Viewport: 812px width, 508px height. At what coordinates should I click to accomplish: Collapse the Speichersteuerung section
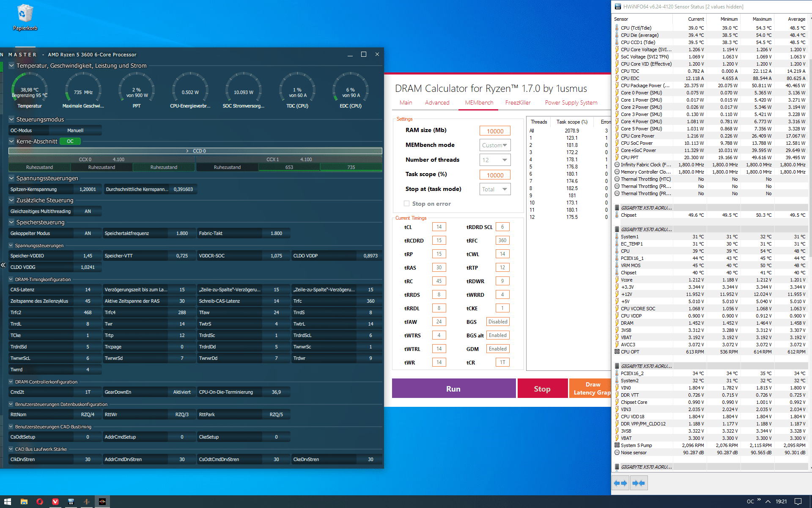pos(11,222)
